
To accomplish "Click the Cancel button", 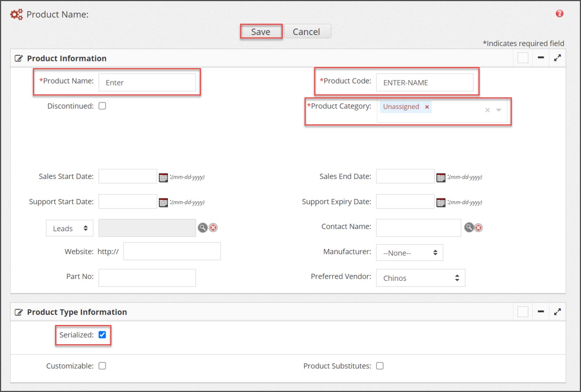I will coord(307,31).
